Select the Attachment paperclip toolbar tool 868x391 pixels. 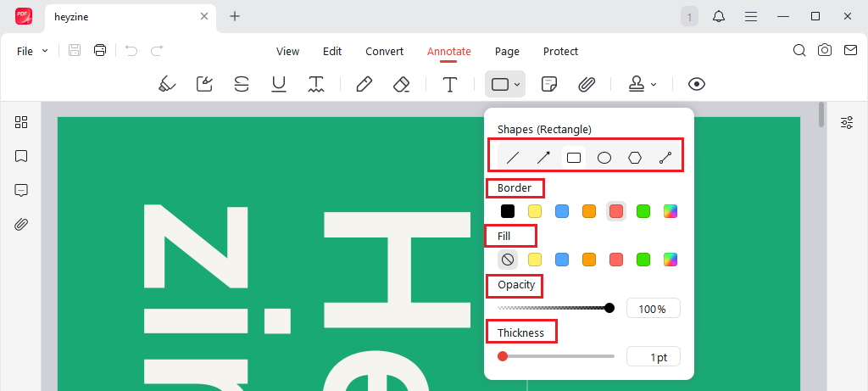[587, 84]
